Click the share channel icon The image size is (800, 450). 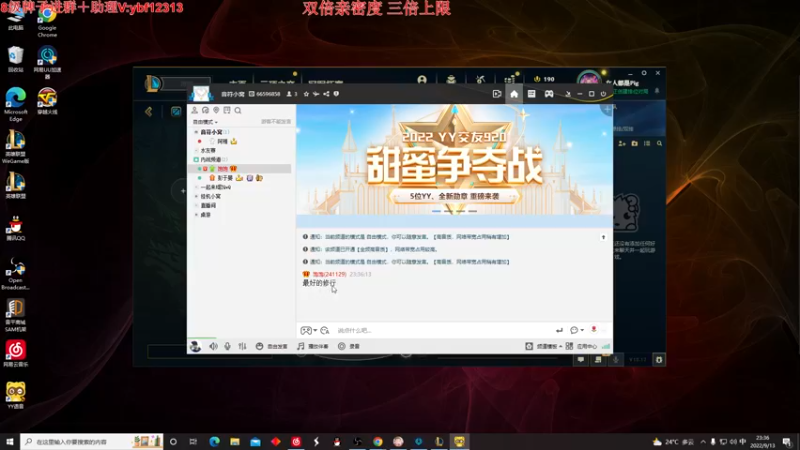326,94
